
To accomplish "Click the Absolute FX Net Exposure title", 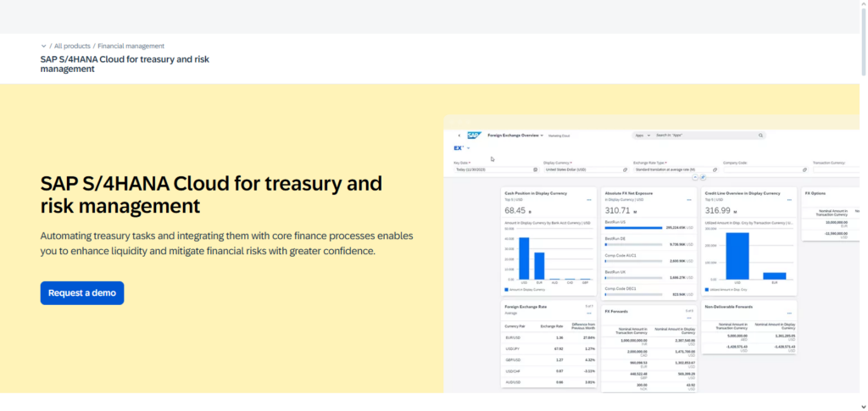I will (x=629, y=193).
